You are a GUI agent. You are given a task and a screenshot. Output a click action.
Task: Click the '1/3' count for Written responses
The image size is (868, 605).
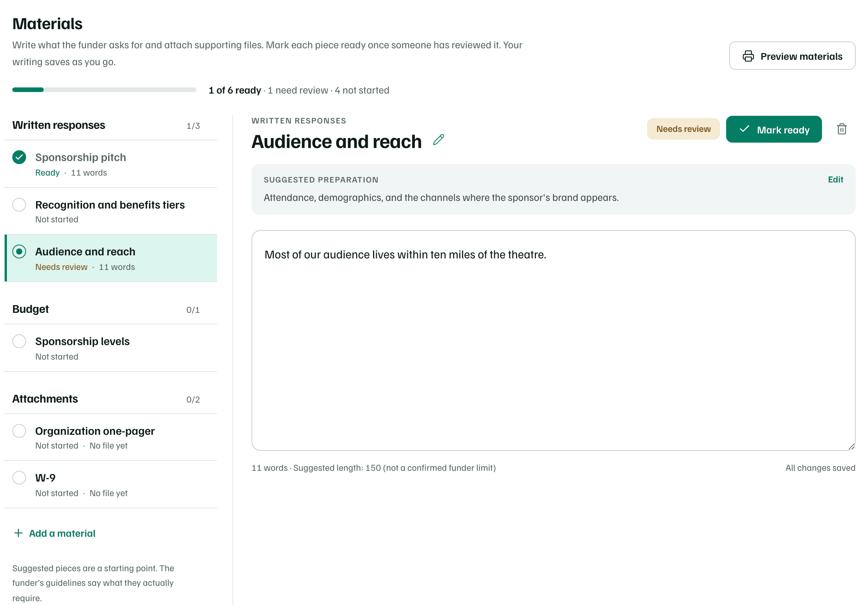click(193, 126)
